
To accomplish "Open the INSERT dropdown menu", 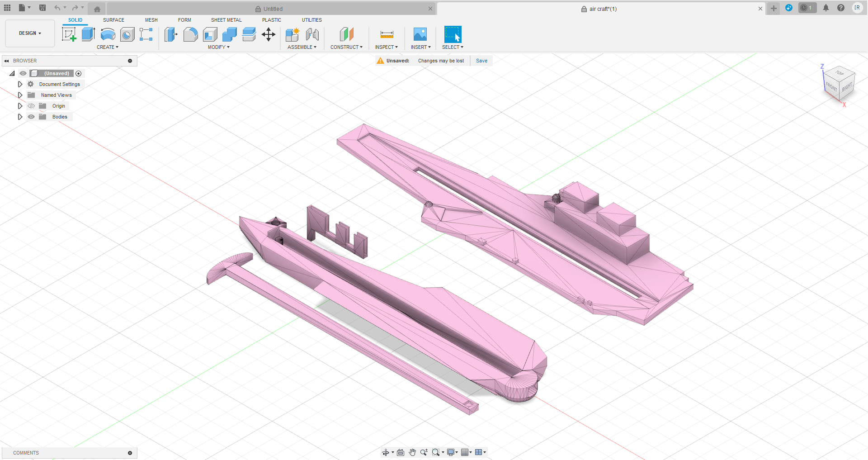I will (x=421, y=47).
